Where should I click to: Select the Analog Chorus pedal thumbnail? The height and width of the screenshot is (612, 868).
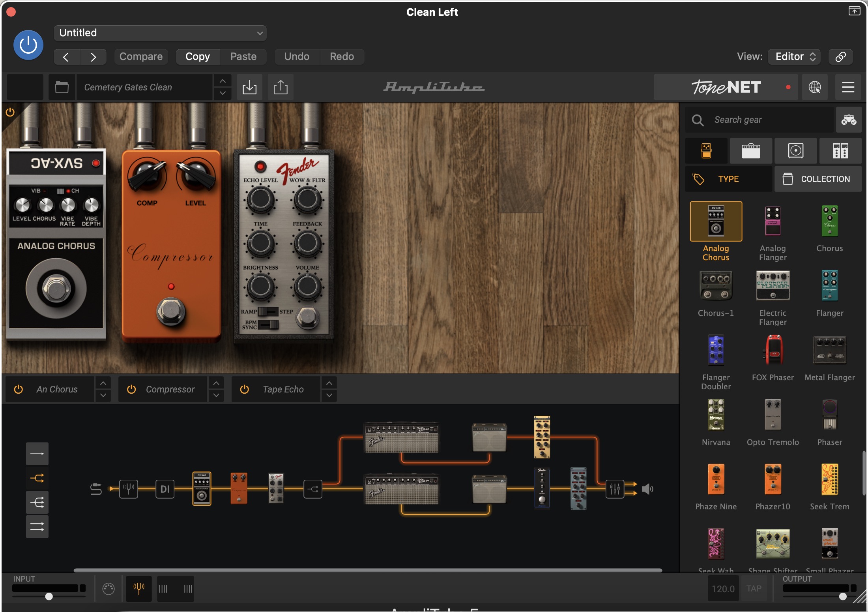pos(716,221)
